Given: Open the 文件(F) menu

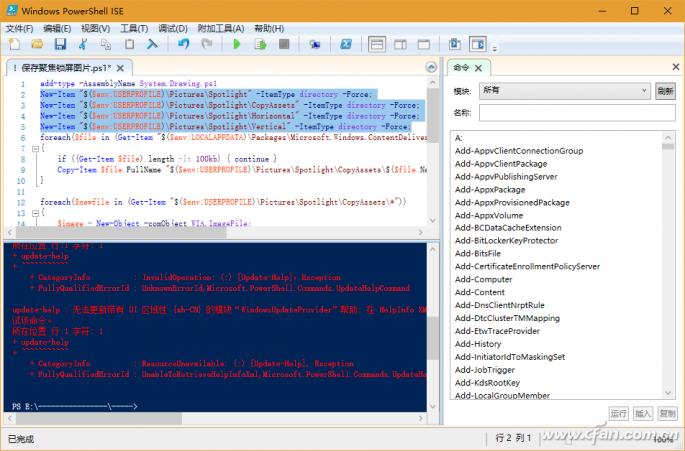Looking at the screenshot, I should [20, 28].
